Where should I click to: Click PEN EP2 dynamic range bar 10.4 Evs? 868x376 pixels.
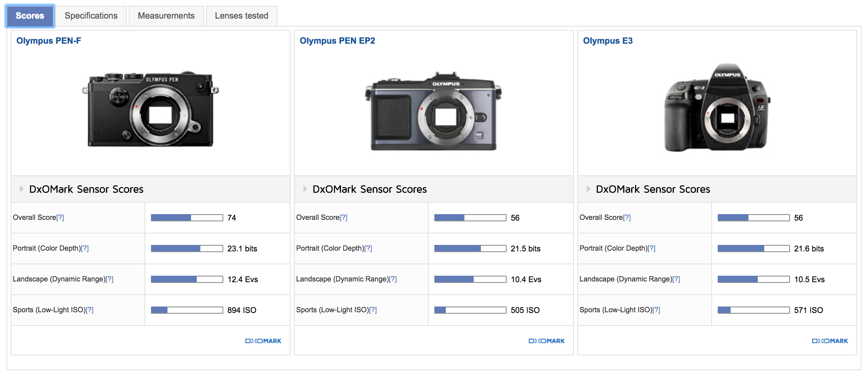click(470, 279)
